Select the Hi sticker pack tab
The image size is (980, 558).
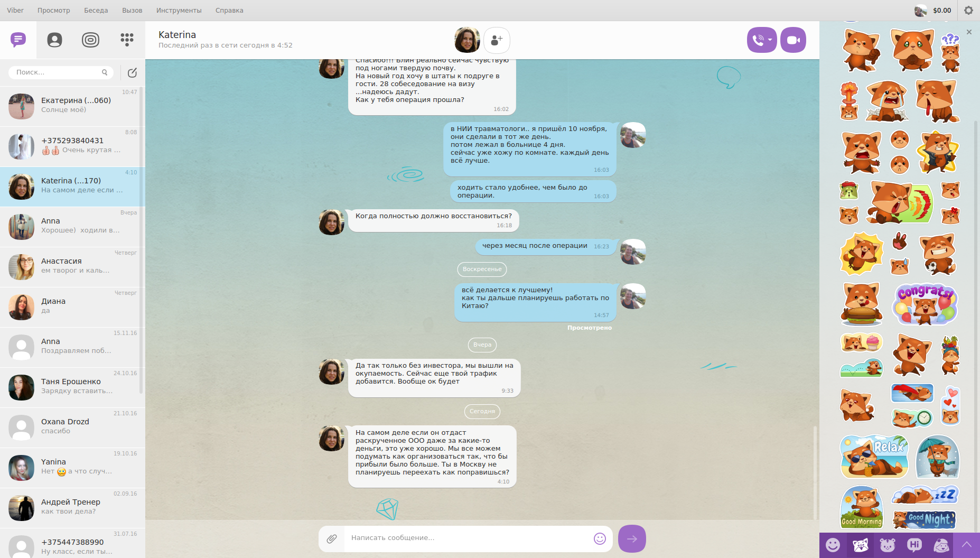[914, 545]
